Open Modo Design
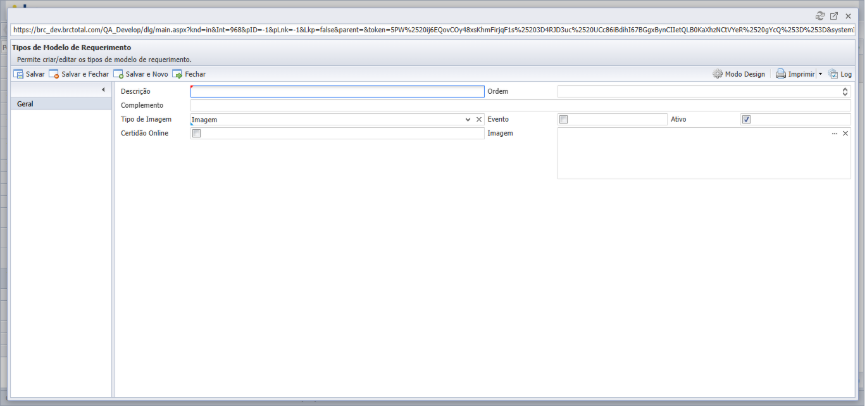Viewport: 865px width, 406px height. [x=739, y=74]
